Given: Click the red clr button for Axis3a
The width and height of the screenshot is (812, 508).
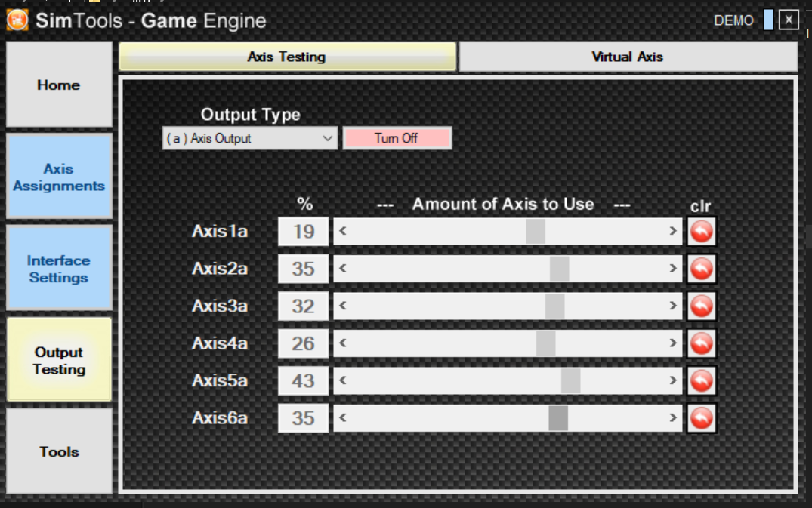Looking at the screenshot, I should pyautogui.click(x=702, y=306).
